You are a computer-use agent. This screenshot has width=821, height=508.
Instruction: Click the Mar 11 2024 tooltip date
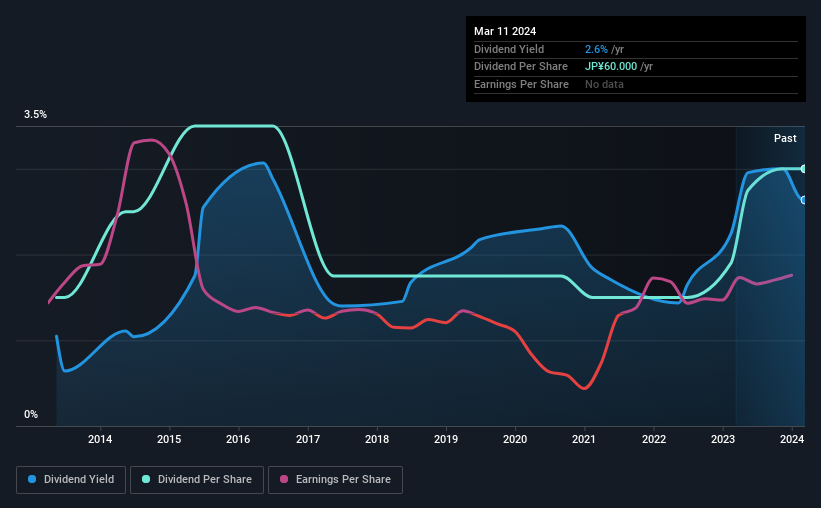pos(505,31)
